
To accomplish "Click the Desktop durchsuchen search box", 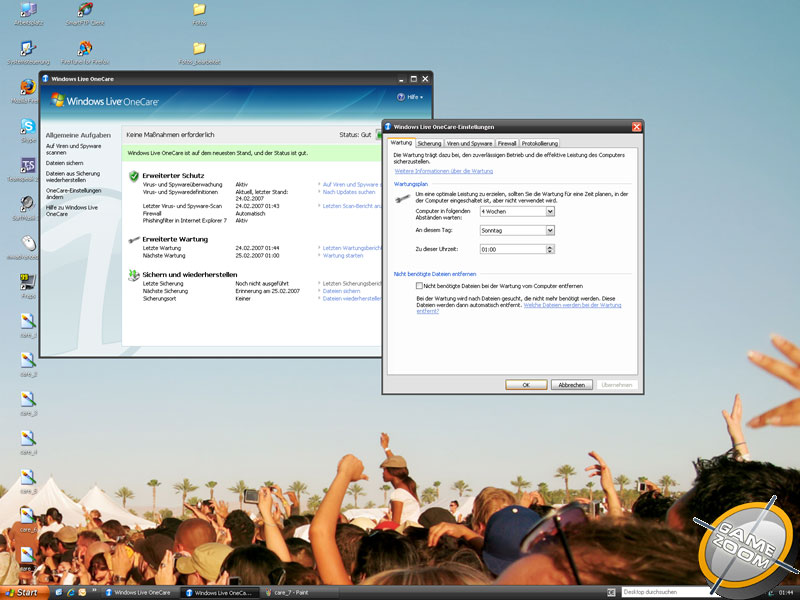I will [665, 592].
